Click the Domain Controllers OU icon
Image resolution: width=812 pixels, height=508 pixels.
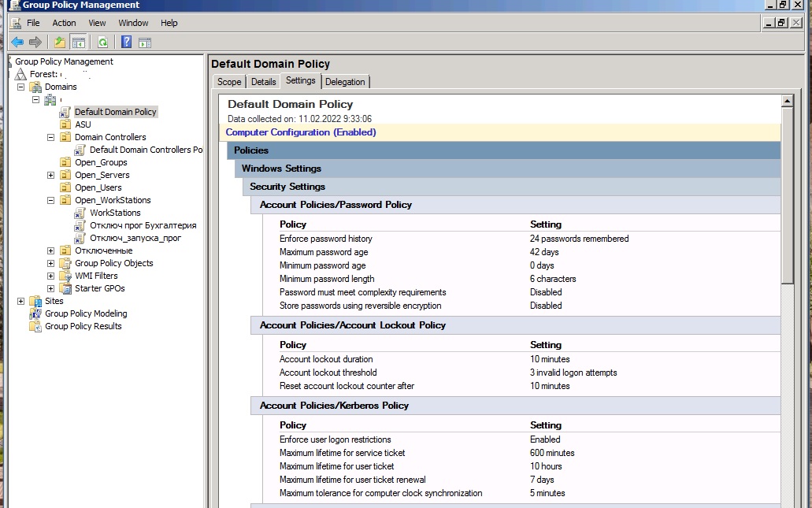click(x=65, y=137)
